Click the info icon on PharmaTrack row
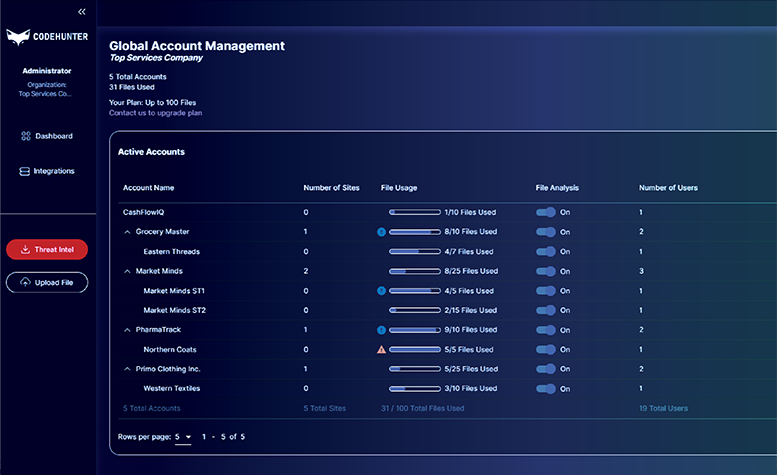This screenshot has width=777, height=475. [x=381, y=330]
